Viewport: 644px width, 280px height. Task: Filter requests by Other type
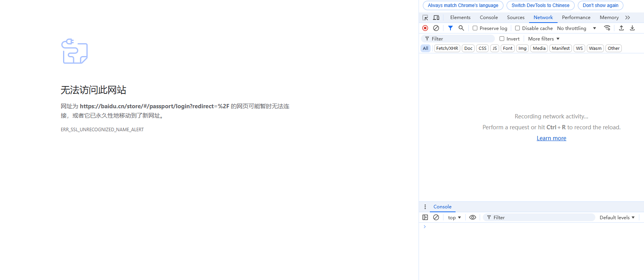click(x=614, y=48)
